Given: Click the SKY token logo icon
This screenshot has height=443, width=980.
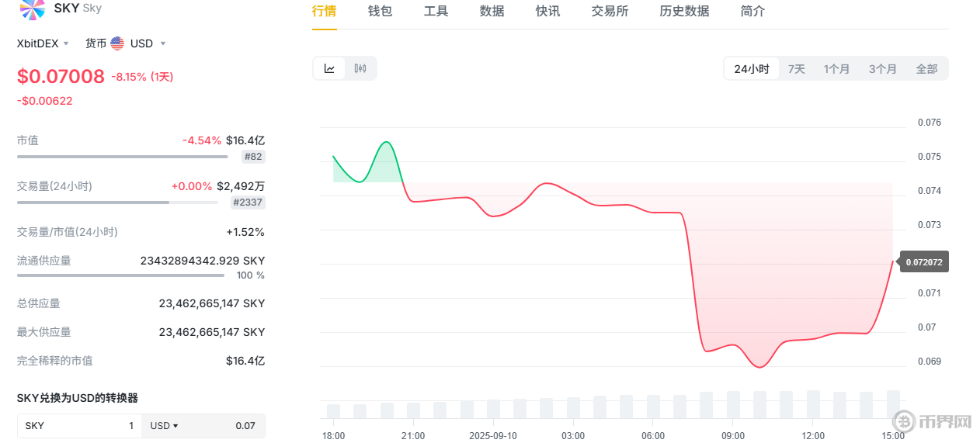Looking at the screenshot, I should click(32, 9).
